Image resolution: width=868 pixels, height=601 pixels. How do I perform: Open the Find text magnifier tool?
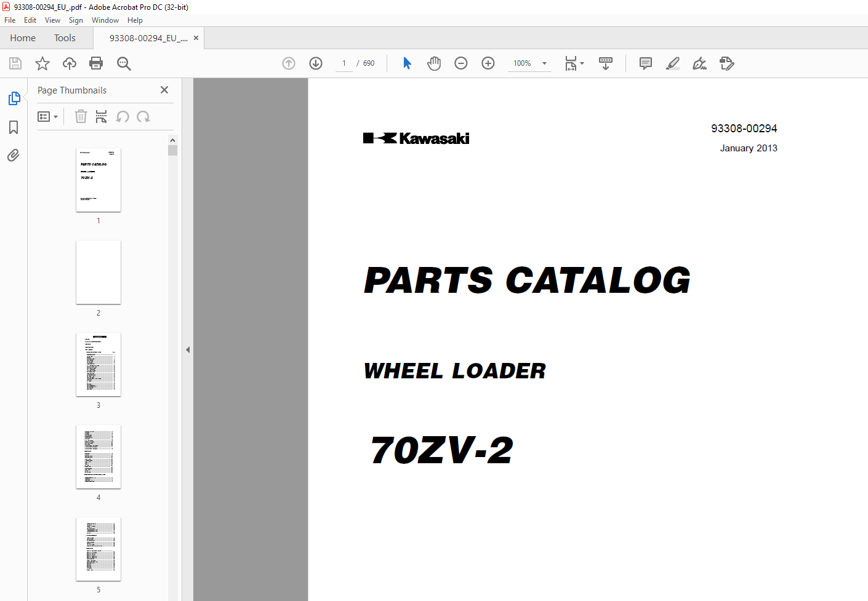124,63
